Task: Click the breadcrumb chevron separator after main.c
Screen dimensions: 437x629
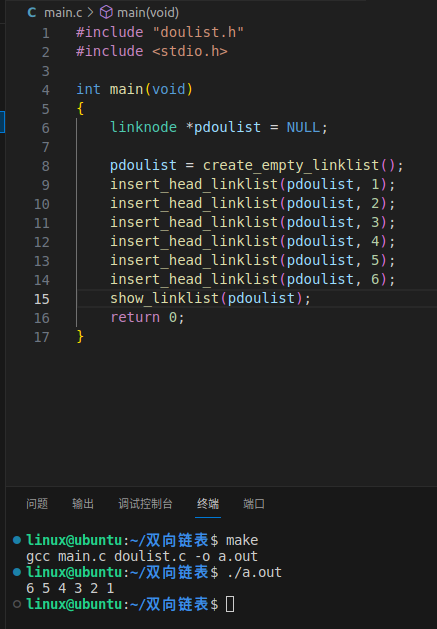Action: coord(90,13)
